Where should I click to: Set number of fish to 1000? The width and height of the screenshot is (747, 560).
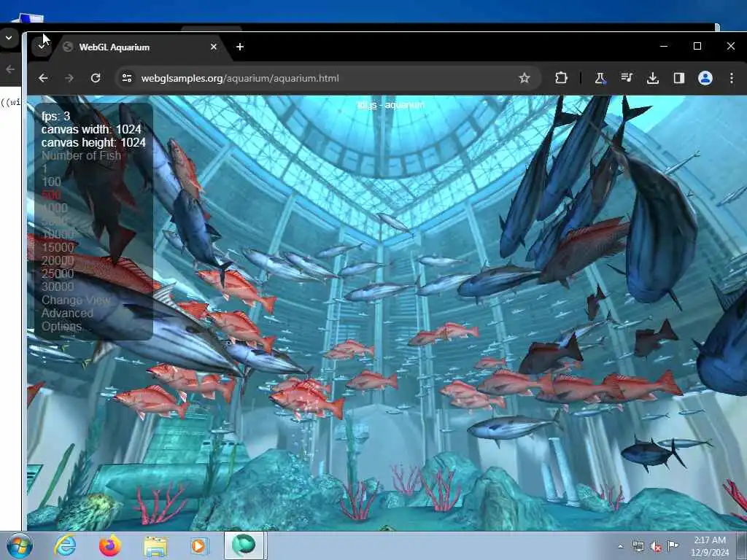[55, 208]
